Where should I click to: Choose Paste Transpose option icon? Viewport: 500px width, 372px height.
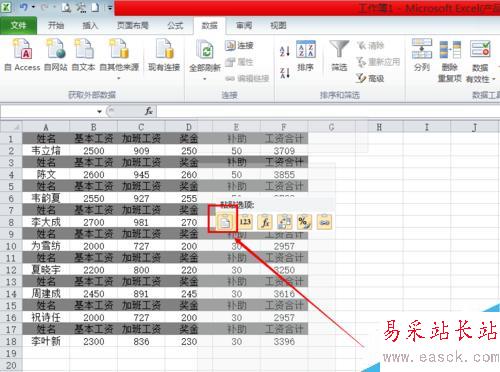284,222
